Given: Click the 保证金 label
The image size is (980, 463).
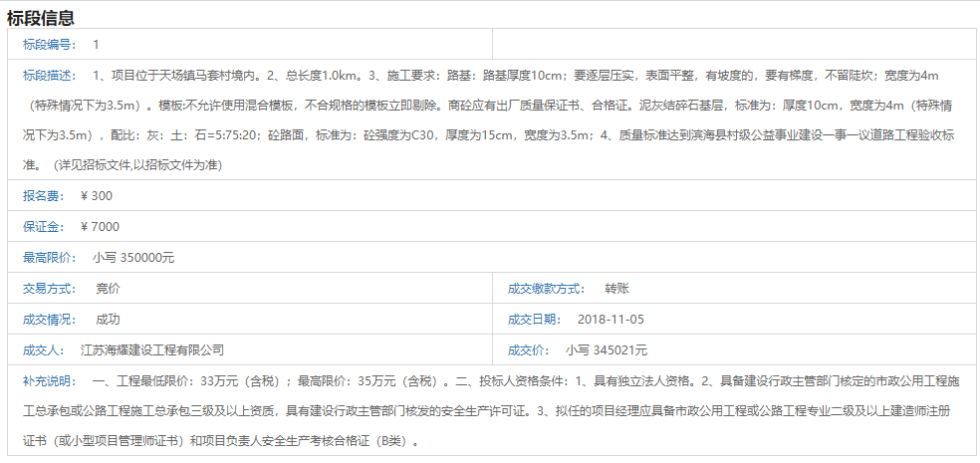Looking at the screenshot, I should point(42,226).
